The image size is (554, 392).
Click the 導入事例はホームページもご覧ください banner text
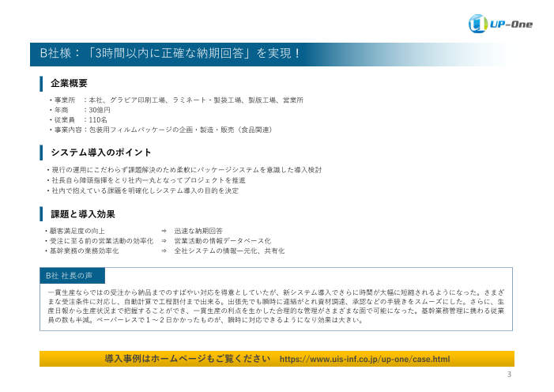(x=187, y=359)
